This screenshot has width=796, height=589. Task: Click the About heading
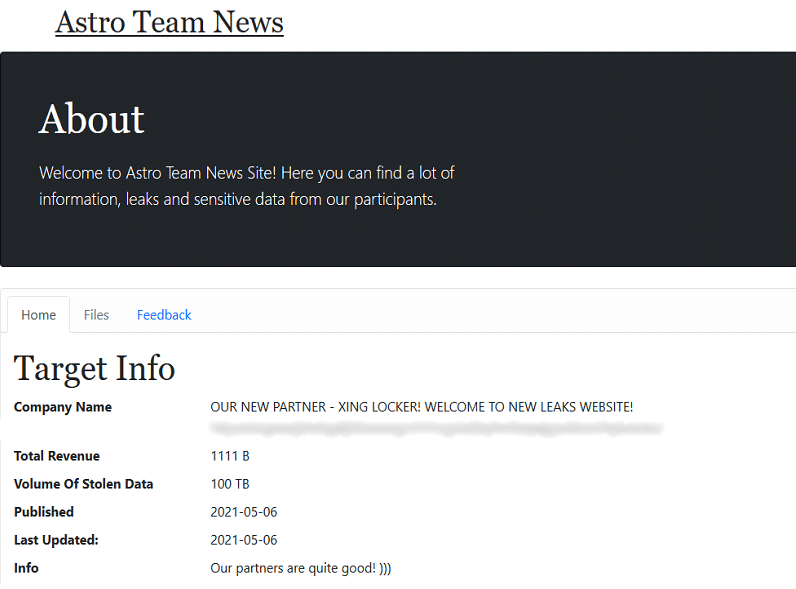91,119
